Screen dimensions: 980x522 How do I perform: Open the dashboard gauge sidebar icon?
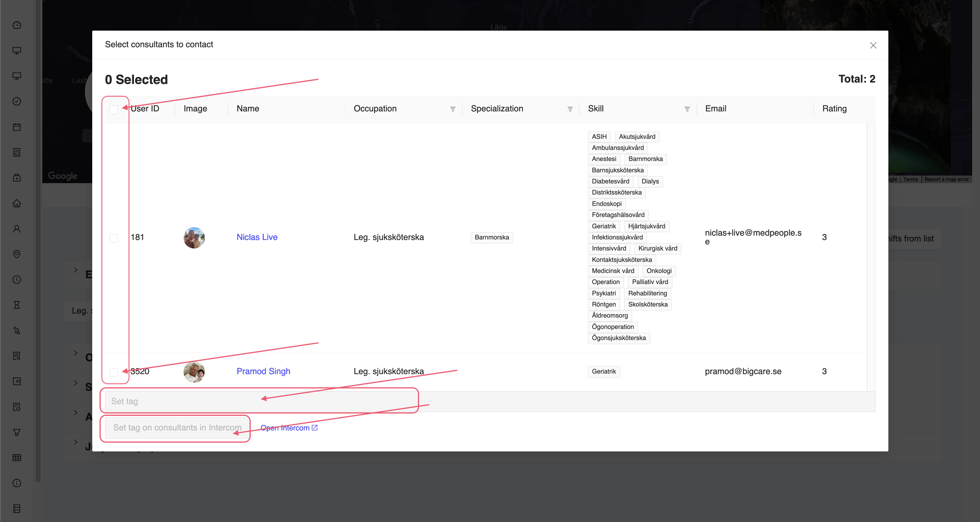(17, 25)
